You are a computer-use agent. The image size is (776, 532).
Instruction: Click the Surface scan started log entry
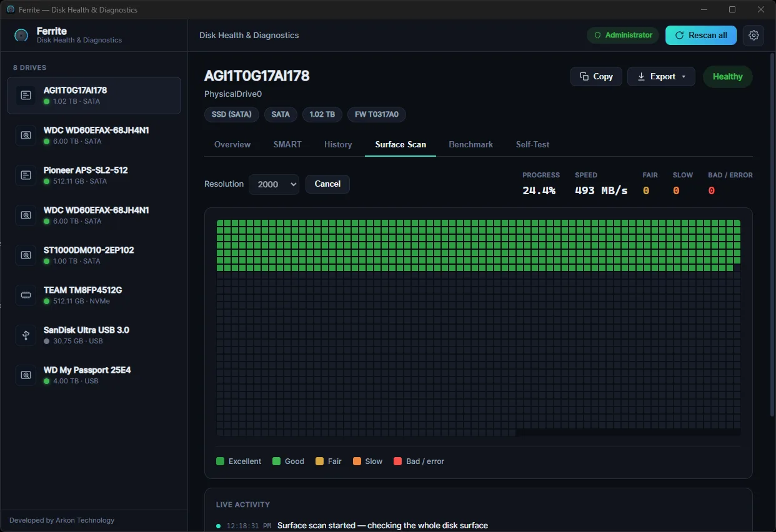click(x=382, y=526)
